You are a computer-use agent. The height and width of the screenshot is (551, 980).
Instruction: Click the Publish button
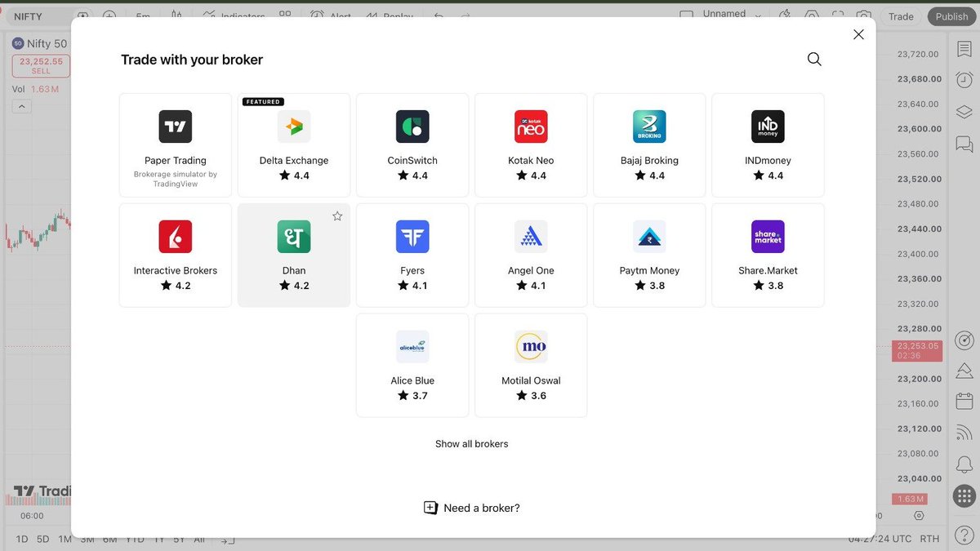pyautogui.click(x=951, y=16)
